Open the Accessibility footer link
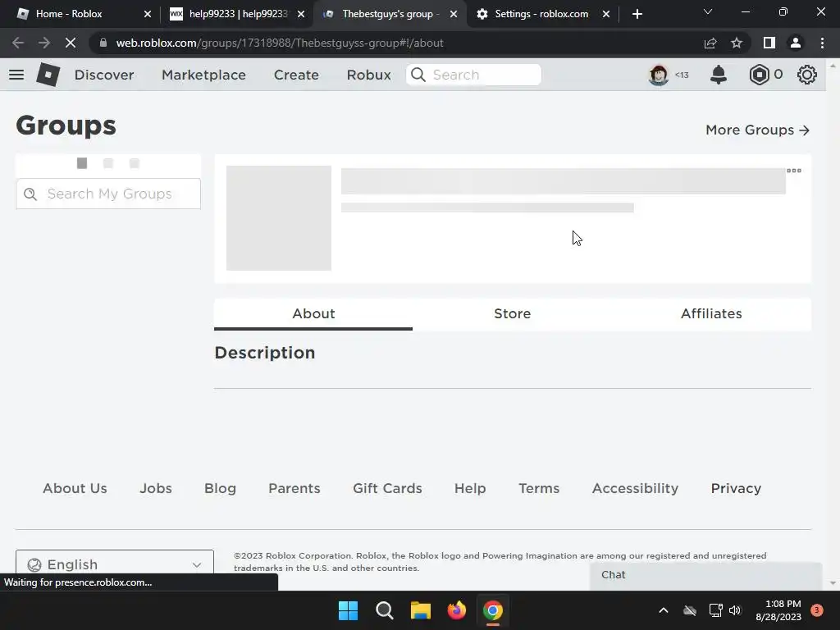 coord(636,489)
